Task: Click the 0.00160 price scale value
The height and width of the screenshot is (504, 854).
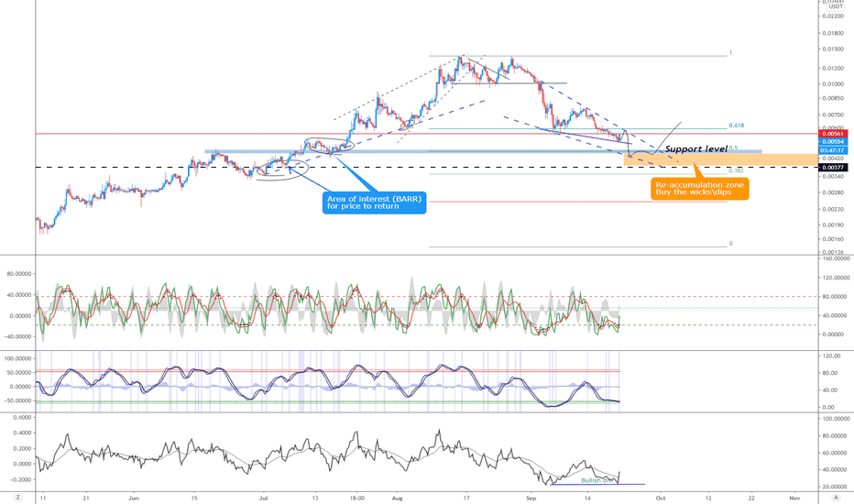Action: pyautogui.click(x=833, y=238)
